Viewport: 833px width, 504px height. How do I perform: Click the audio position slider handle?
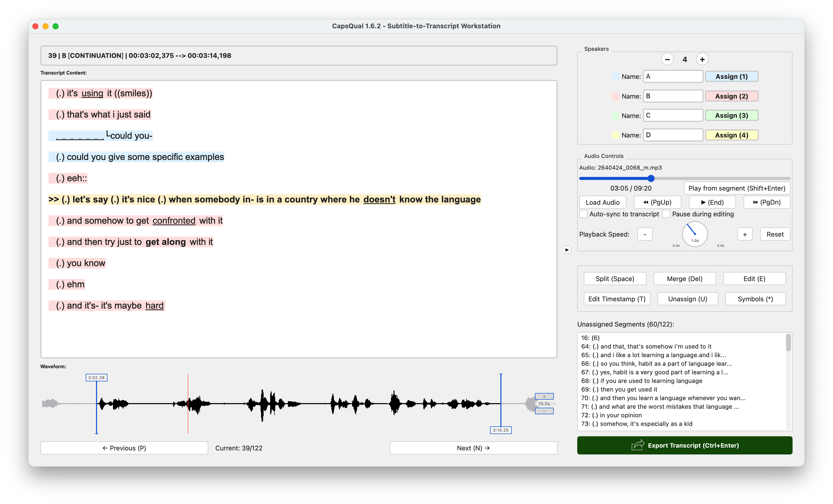pos(651,178)
